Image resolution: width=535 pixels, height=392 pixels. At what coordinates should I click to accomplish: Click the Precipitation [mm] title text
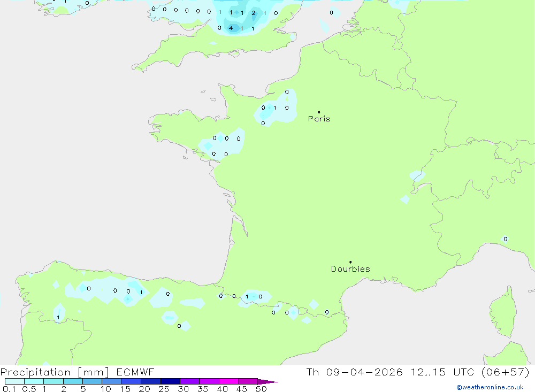click(55, 372)
